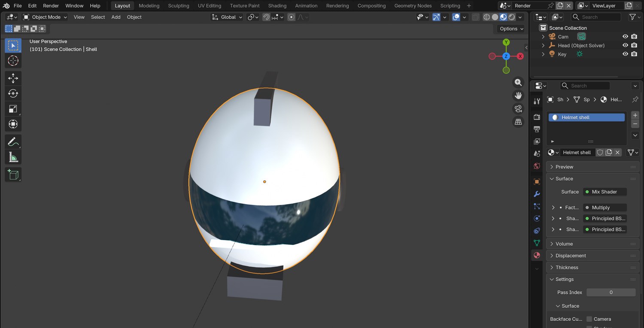The image size is (644, 328).
Task: Activate the Scale tool
Action: coord(13,109)
